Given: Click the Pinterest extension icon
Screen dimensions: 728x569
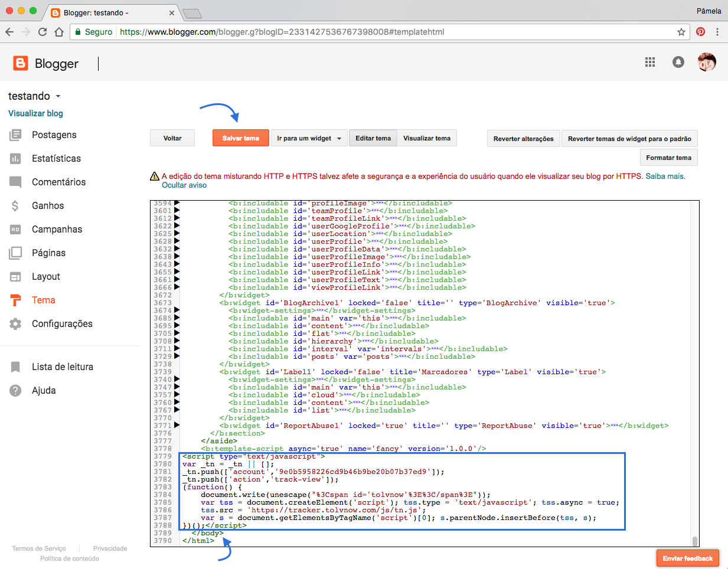Looking at the screenshot, I should point(701,32).
